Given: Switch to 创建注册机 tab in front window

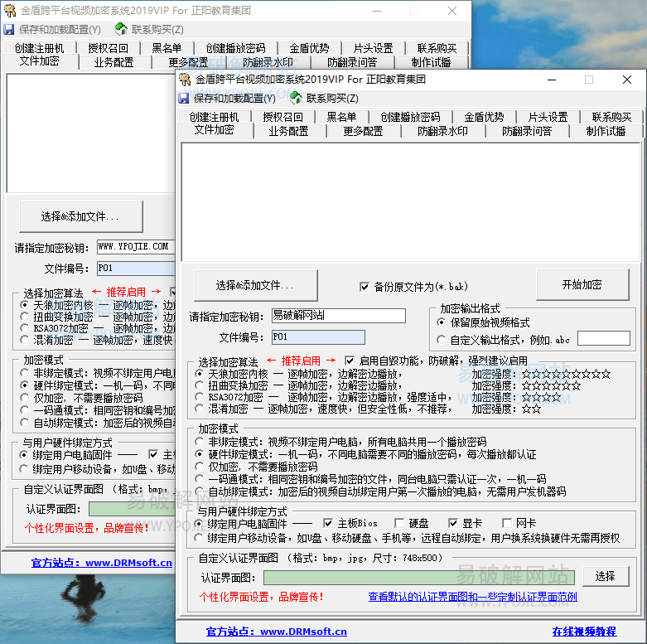Looking at the screenshot, I should (x=215, y=117).
